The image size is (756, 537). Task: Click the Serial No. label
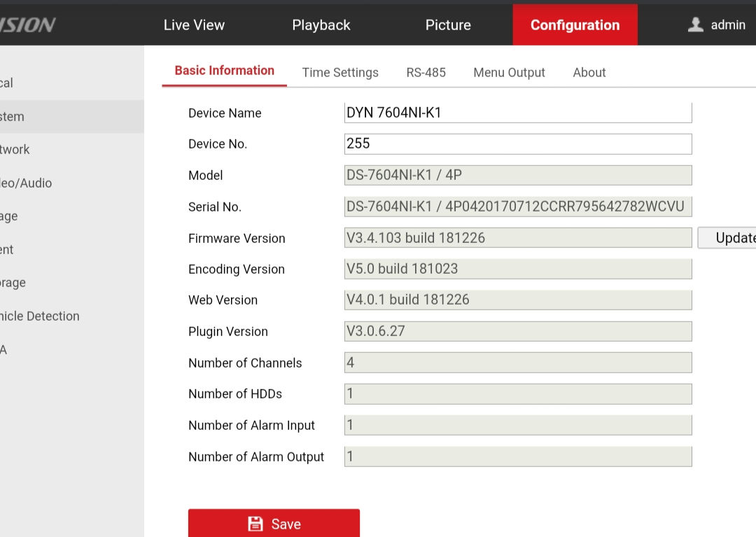point(215,207)
